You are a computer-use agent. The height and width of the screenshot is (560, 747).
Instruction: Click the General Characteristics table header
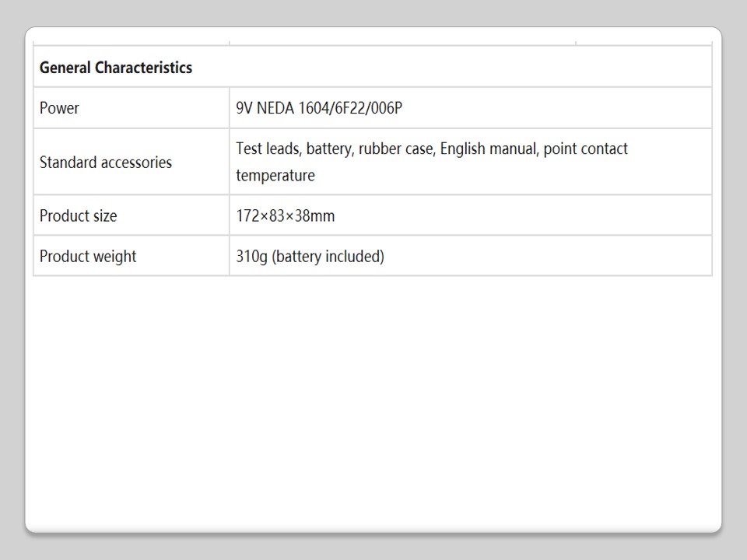click(x=115, y=68)
